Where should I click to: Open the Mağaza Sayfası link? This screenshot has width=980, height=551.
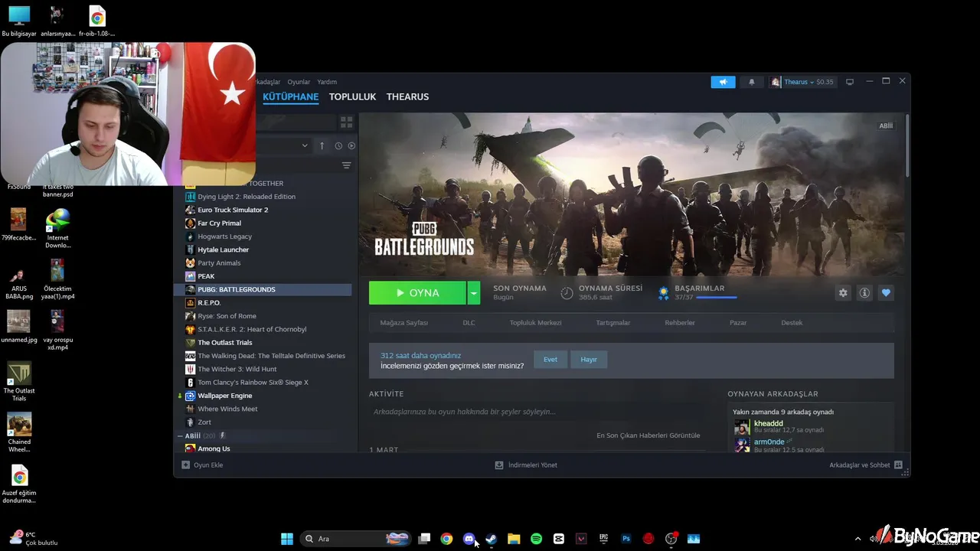click(403, 323)
